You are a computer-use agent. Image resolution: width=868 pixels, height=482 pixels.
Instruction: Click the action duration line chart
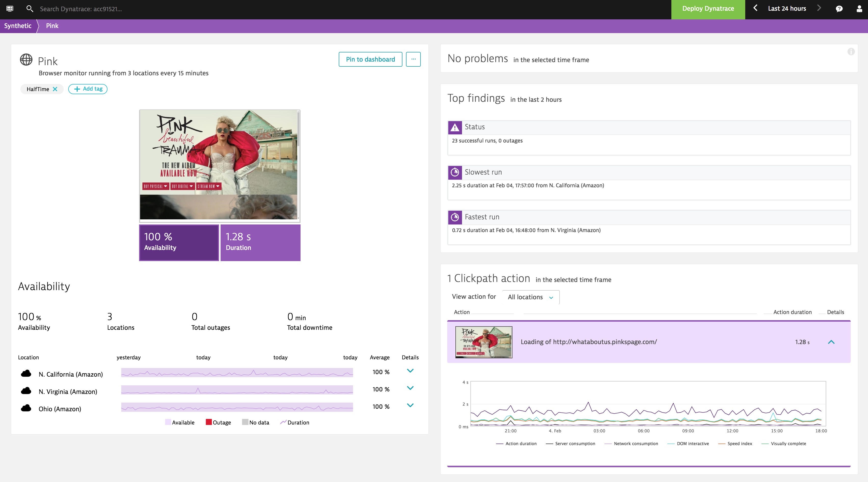pos(648,404)
